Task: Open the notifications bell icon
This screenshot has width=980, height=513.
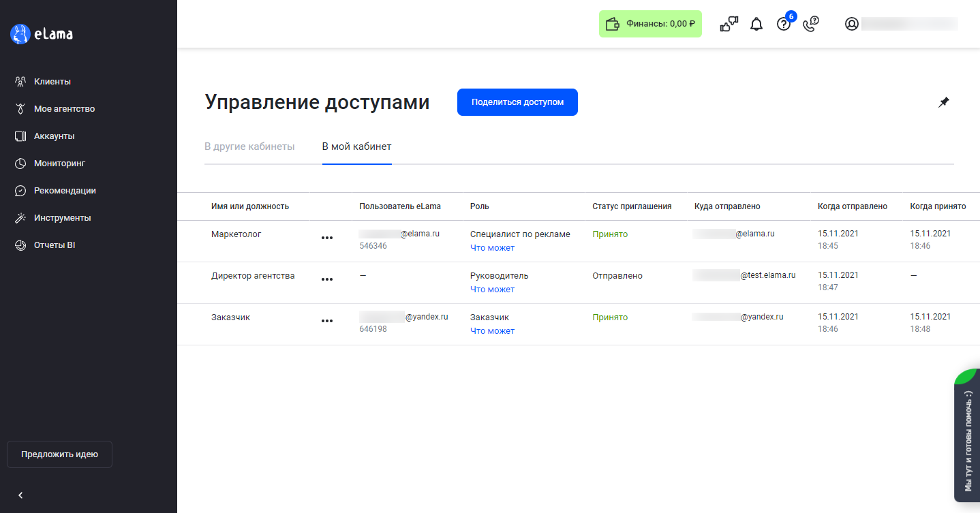Action: 756,25
